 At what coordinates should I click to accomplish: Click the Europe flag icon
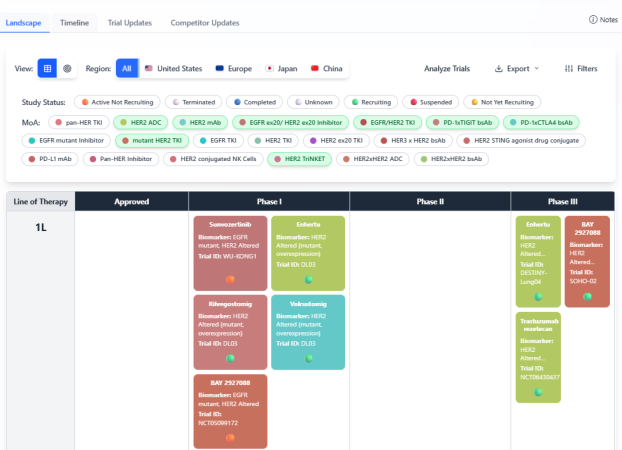pos(220,69)
